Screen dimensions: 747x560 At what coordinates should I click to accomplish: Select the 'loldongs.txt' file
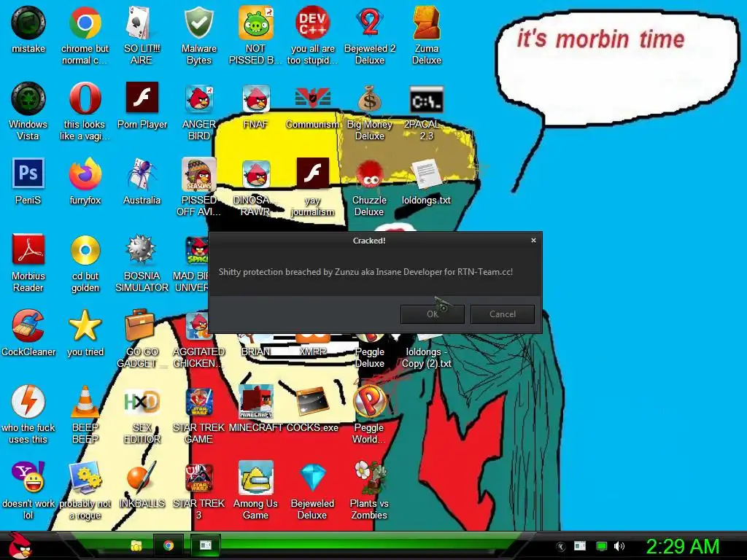click(426, 174)
